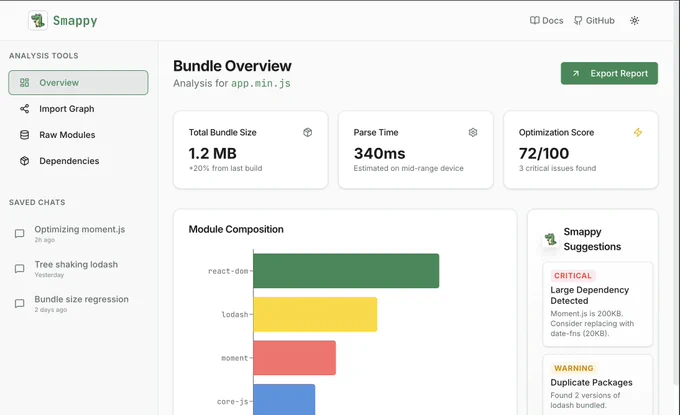This screenshot has height=415, width=680.
Task: Click the Docs book icon
Action: (x=534, y=20)
